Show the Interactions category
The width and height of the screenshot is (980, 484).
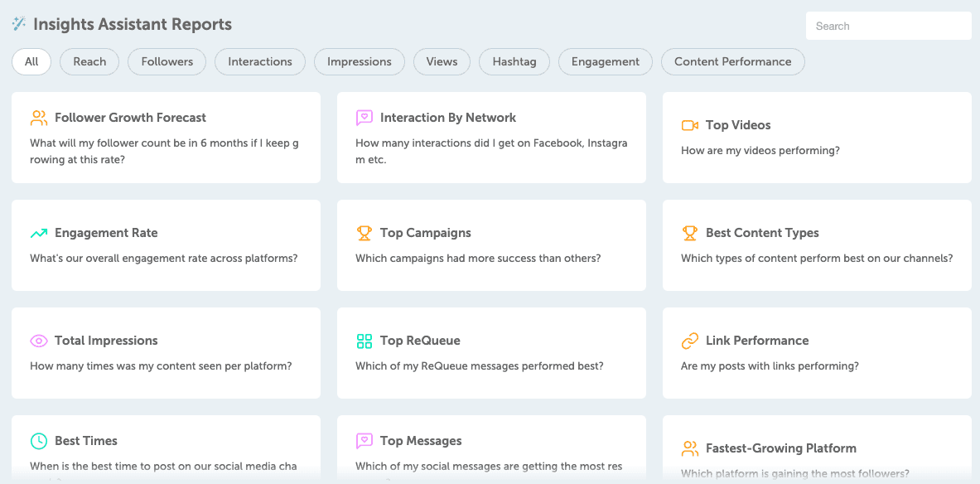point(260,61)
